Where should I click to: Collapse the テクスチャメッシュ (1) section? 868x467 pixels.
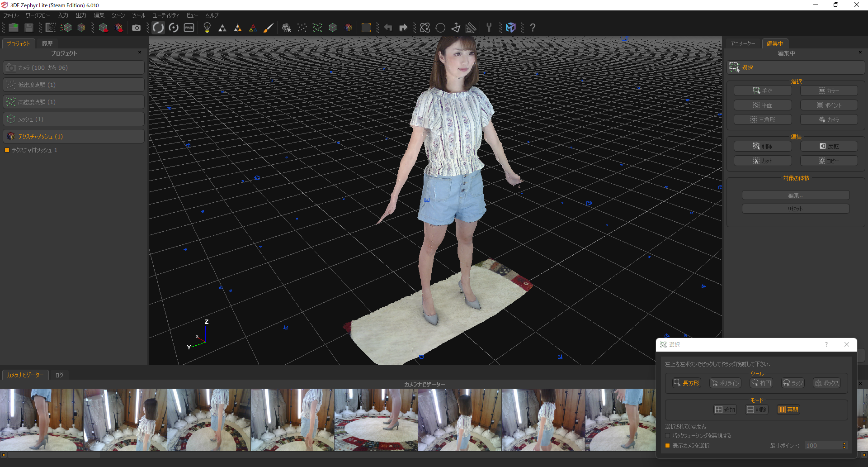(x=74, y=136)
